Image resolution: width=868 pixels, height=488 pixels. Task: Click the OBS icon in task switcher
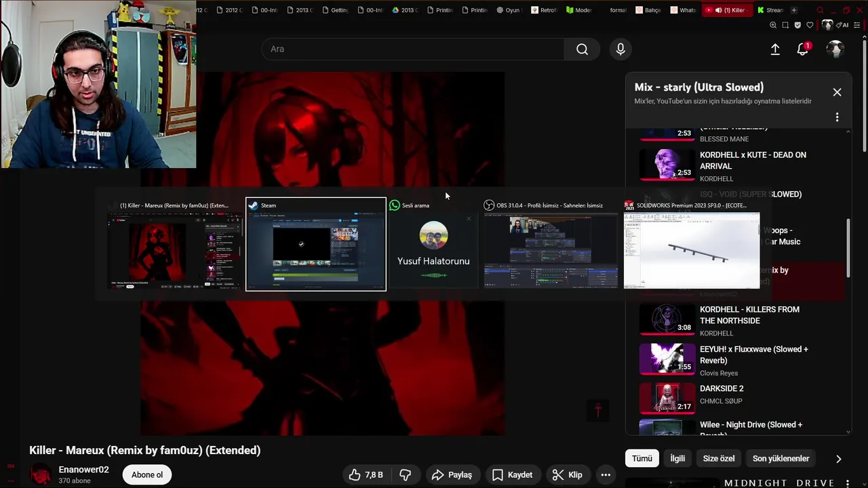pyautogui.click(x=489, y=205)
